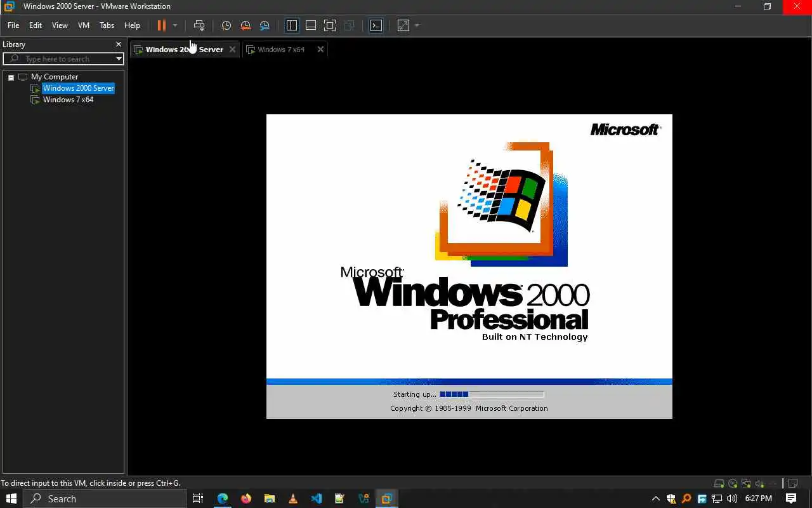The height and width of the screenshot is (508, 812).
Task: Select Windows 2000 Server in library tree
Action: tap(78, 88)
